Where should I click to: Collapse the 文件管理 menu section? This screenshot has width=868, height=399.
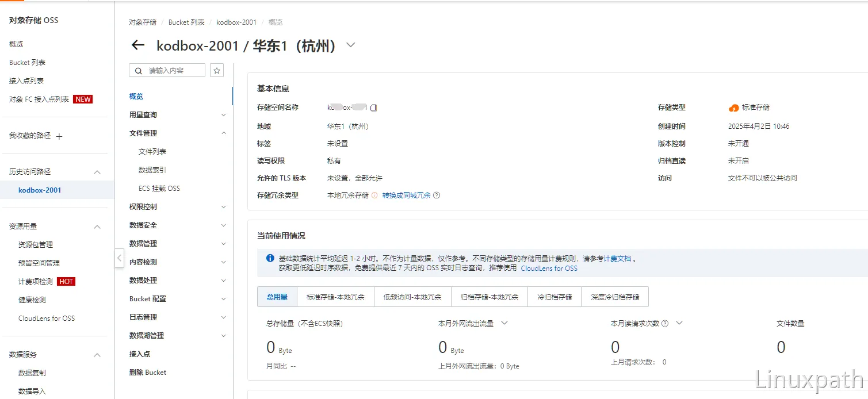coord(224,133)
